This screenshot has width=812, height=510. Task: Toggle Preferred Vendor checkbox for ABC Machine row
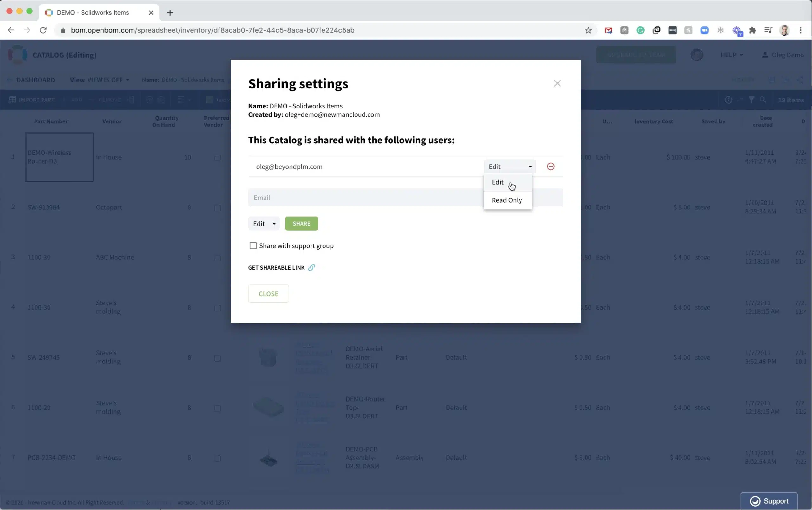[x=217, y=258]
